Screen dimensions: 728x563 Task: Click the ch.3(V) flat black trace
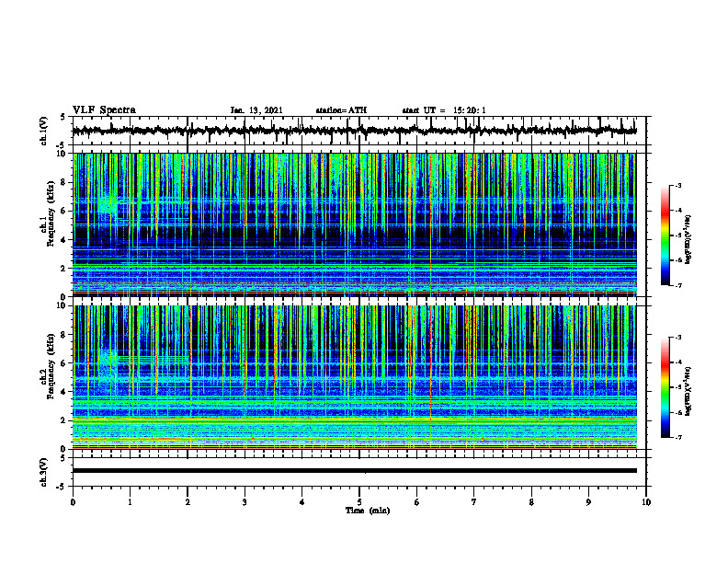[x=354, y=471]
